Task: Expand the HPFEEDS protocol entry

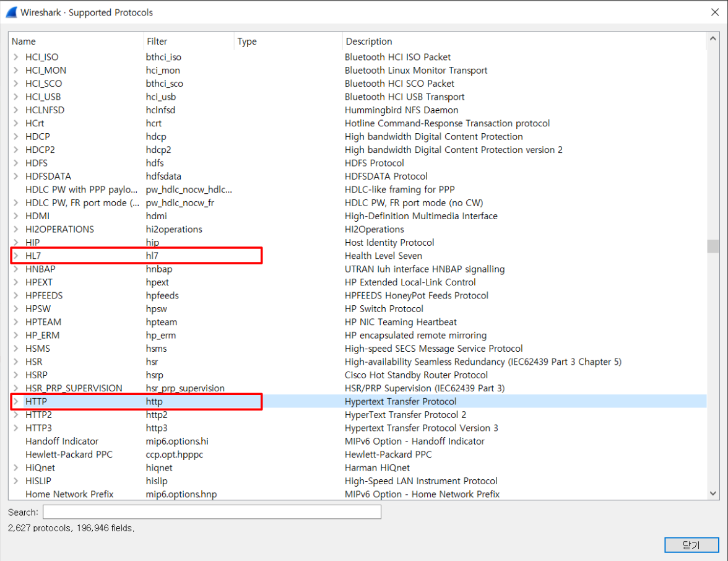Action: point(16,295)
